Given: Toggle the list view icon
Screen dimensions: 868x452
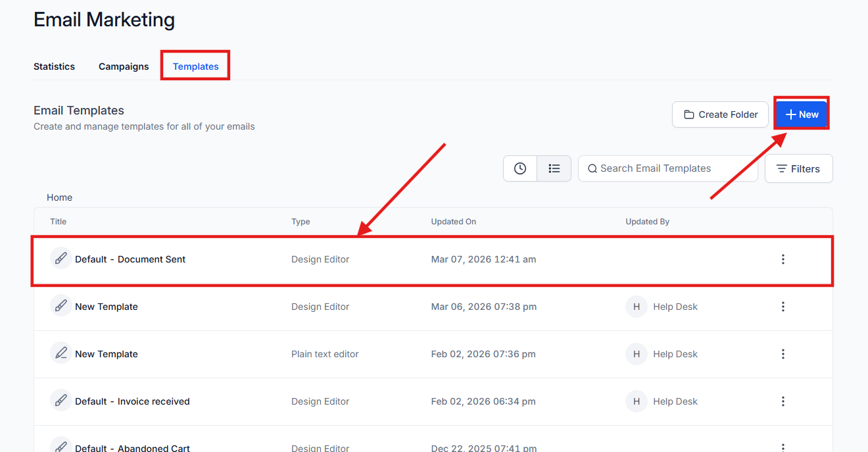Looking at the screenshot, I should 554,168.
